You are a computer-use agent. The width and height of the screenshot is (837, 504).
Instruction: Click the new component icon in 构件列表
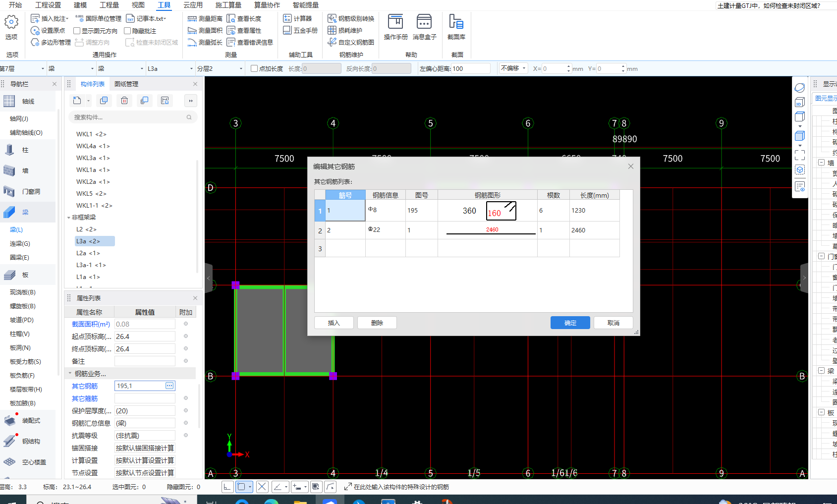pyautogui.click(x=77, y=101)
